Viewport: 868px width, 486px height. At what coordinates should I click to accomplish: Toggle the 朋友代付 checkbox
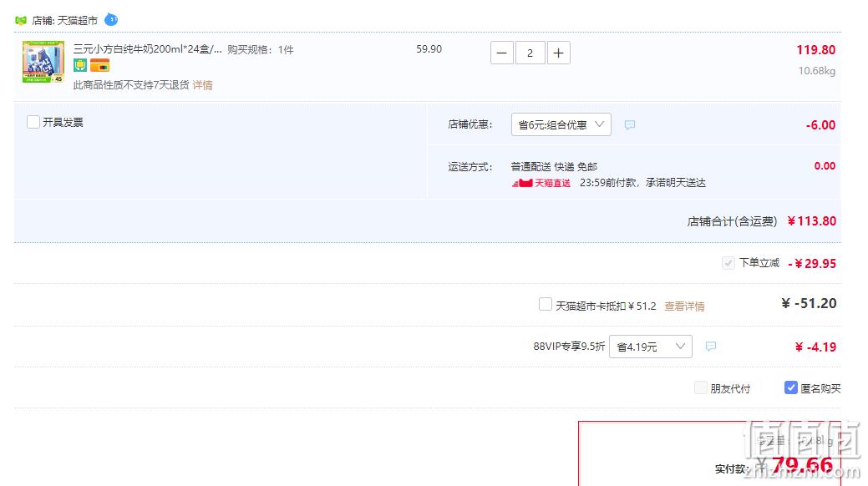point(701,387)
